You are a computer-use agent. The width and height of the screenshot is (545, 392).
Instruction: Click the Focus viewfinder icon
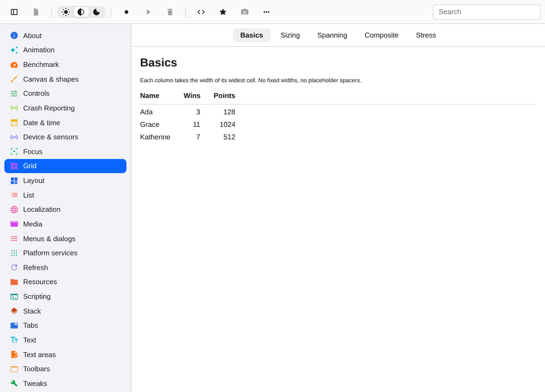14,151
